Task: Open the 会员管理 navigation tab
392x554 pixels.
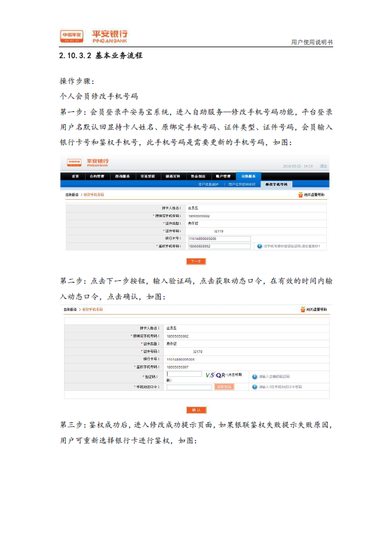Action: coord(97,176)
